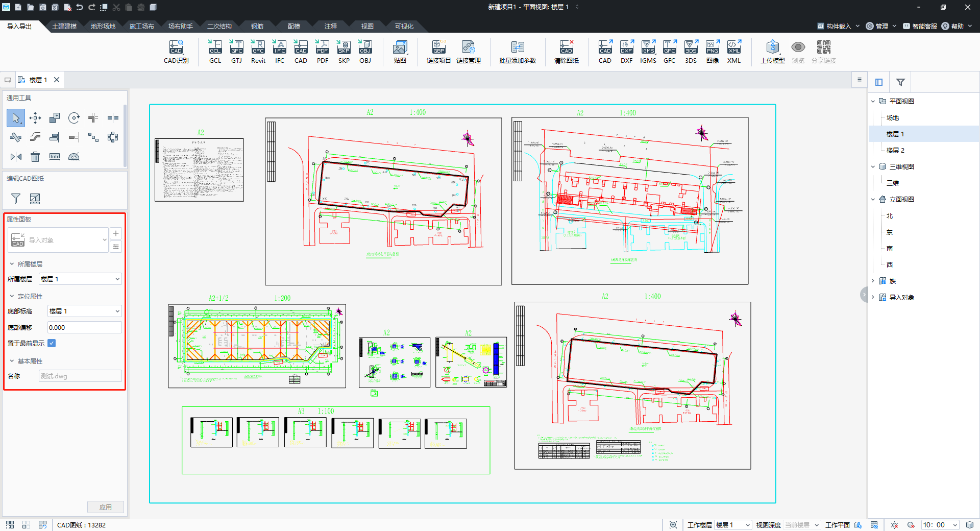
Task: Open the 三维 view in the tree
Action: [x=892, y=183]
